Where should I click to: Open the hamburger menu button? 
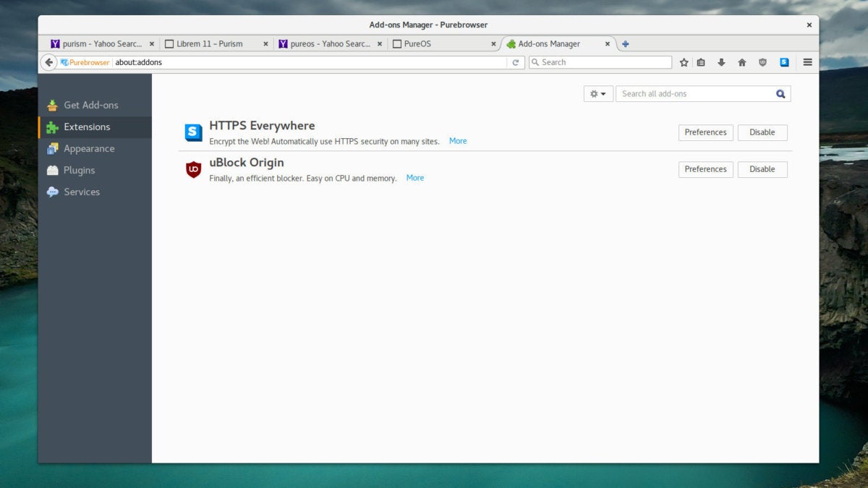[807, 62]
